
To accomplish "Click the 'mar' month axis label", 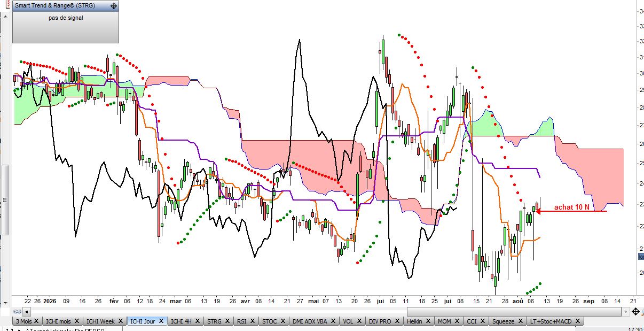I will 176,301.
